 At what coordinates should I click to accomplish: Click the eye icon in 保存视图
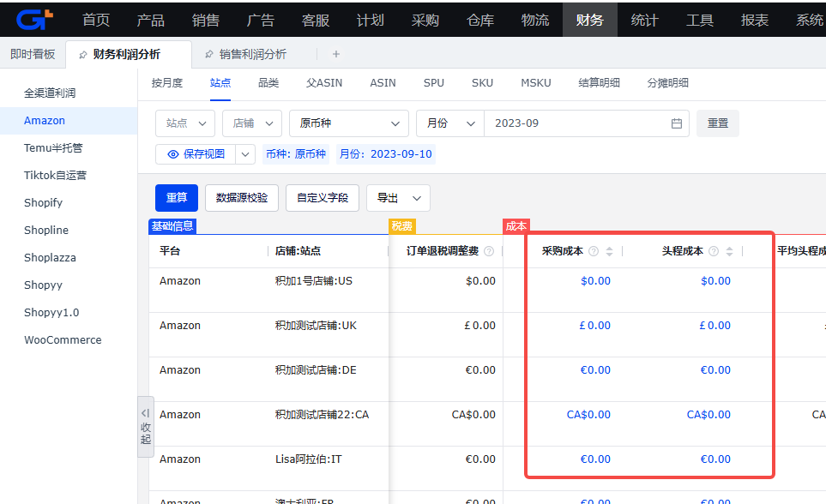(x=172, y=154)
